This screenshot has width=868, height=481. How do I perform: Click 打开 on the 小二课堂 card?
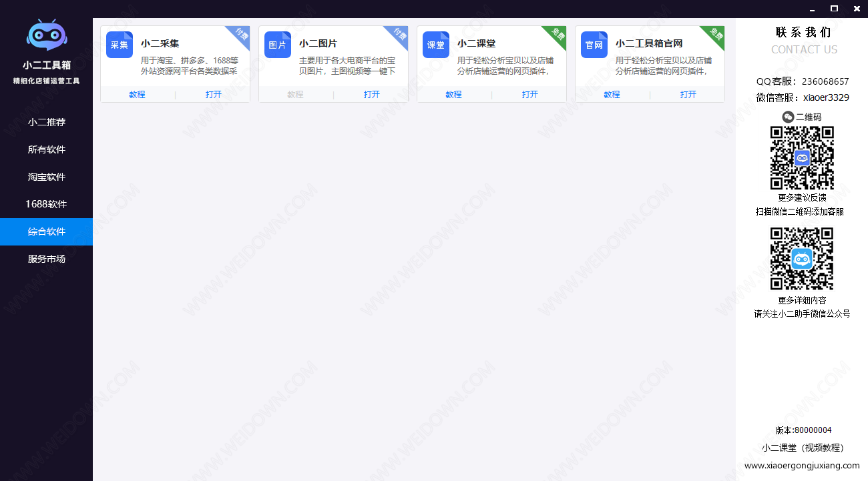coord(530,95)
